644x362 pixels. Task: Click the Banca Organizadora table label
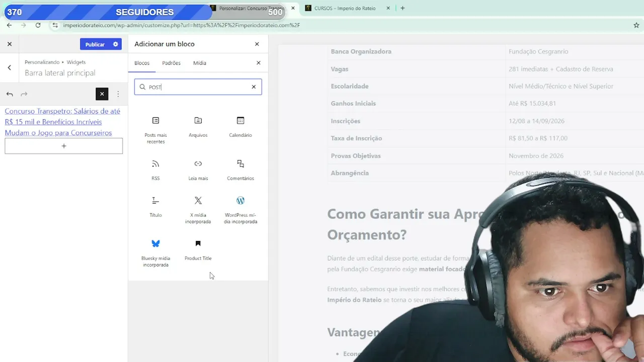361,51
